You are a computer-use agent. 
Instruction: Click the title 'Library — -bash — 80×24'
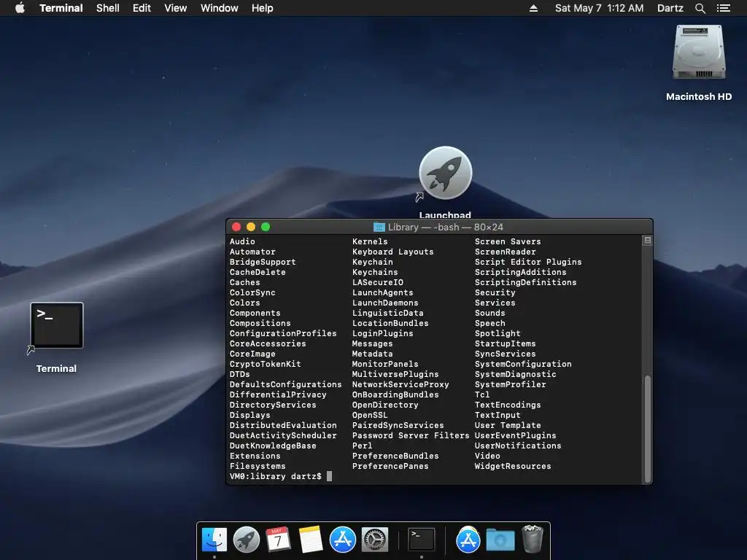[x=446, y=227]
